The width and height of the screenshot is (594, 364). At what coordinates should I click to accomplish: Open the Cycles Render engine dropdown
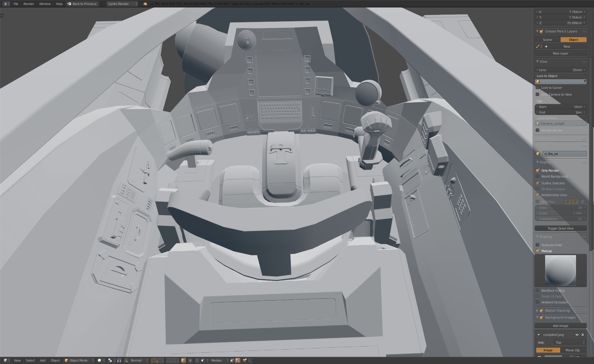(122, 4)
